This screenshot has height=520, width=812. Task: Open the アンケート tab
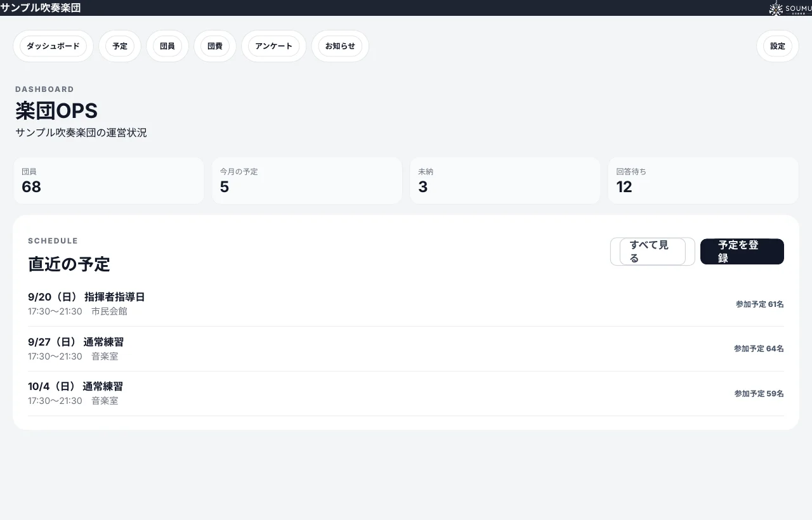point(274,46)
